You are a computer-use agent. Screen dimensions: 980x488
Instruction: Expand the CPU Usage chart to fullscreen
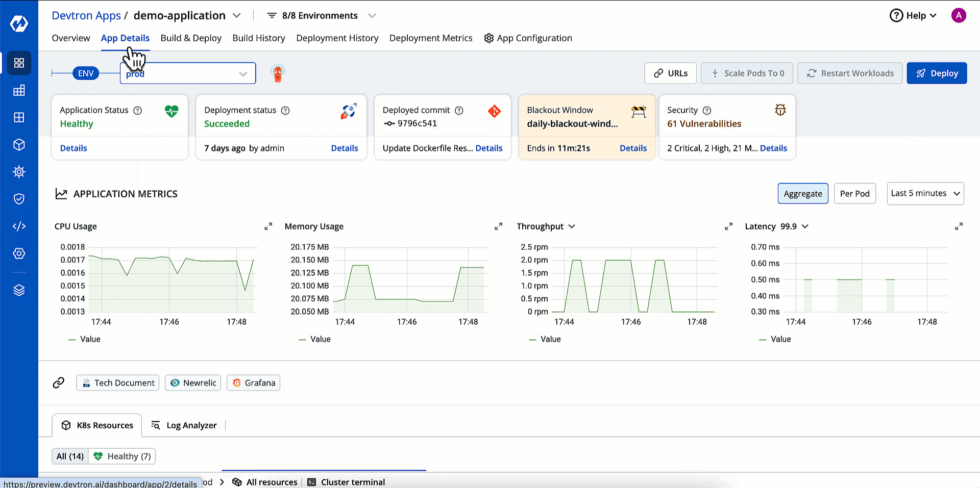(x=267, y=226)
